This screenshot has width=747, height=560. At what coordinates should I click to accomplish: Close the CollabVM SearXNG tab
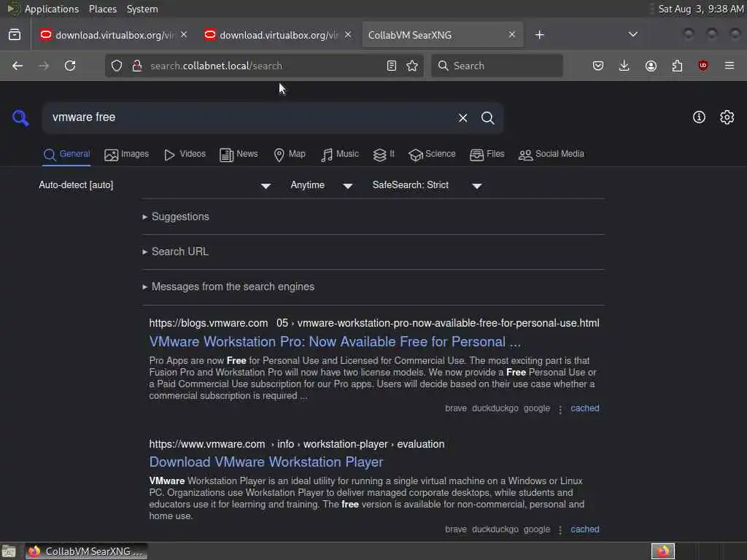(511, 35)
